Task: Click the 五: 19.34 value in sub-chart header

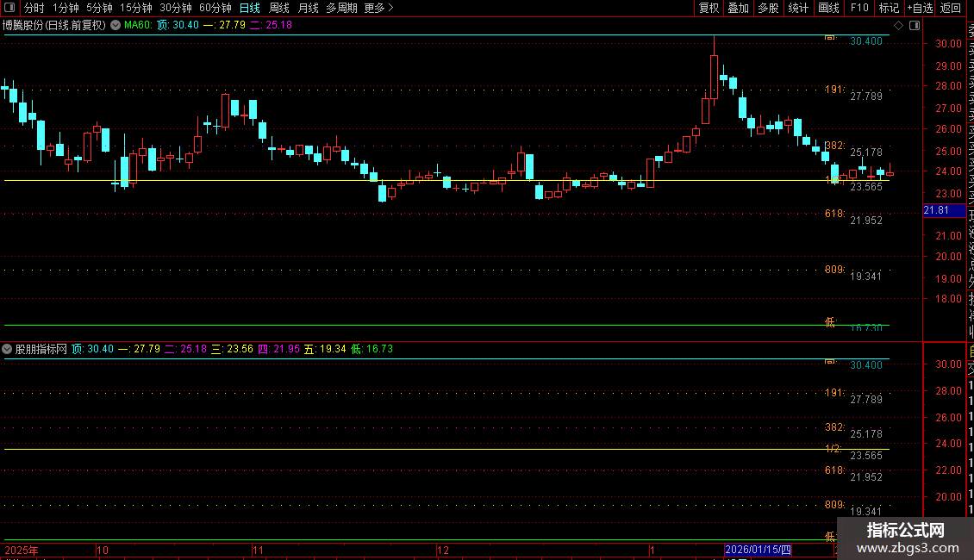Action: (x=325, y=349)
